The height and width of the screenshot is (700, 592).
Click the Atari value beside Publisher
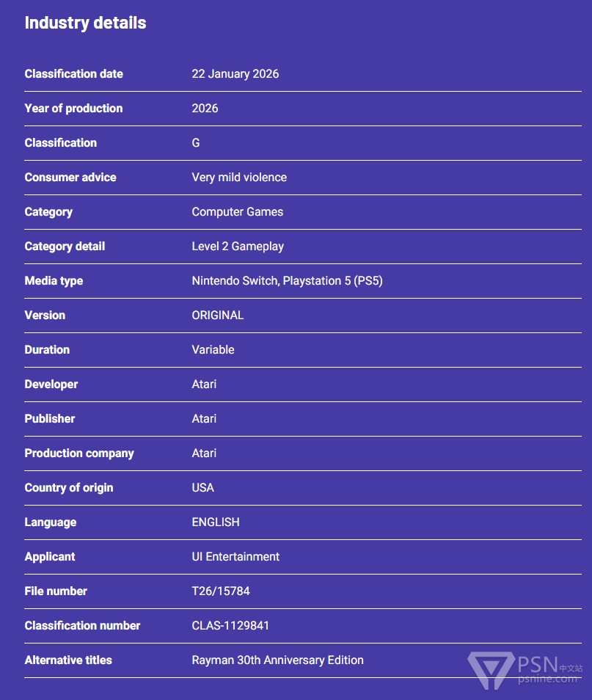coord(204,419)
